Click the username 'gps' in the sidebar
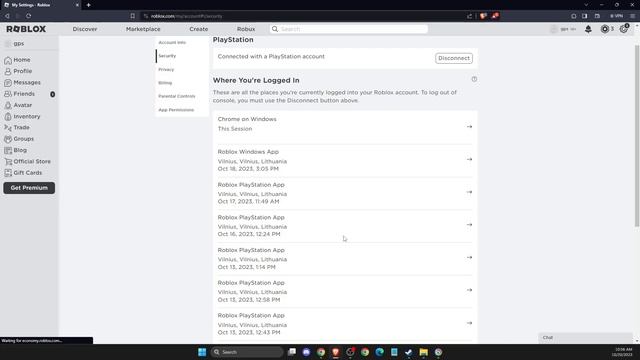640x360 pixels. coord(19,44)
